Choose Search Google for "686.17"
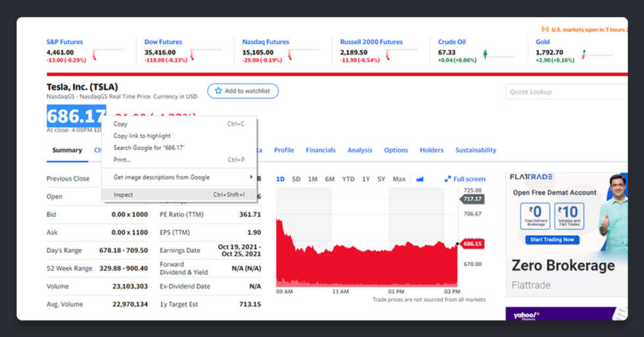This screenshot has width=644, height=337. [179, 148]
